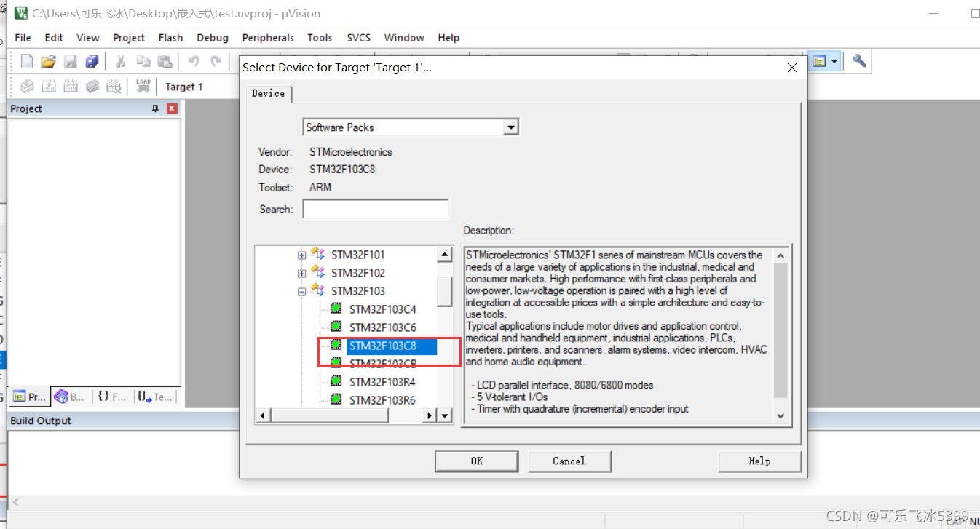Click the Cut scissors icon

[121, 62]
